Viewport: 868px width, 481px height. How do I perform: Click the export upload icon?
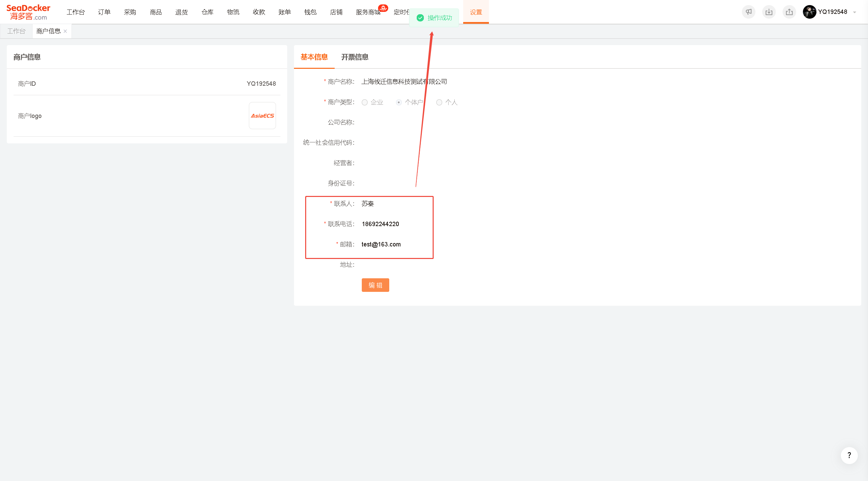(789, 12)
